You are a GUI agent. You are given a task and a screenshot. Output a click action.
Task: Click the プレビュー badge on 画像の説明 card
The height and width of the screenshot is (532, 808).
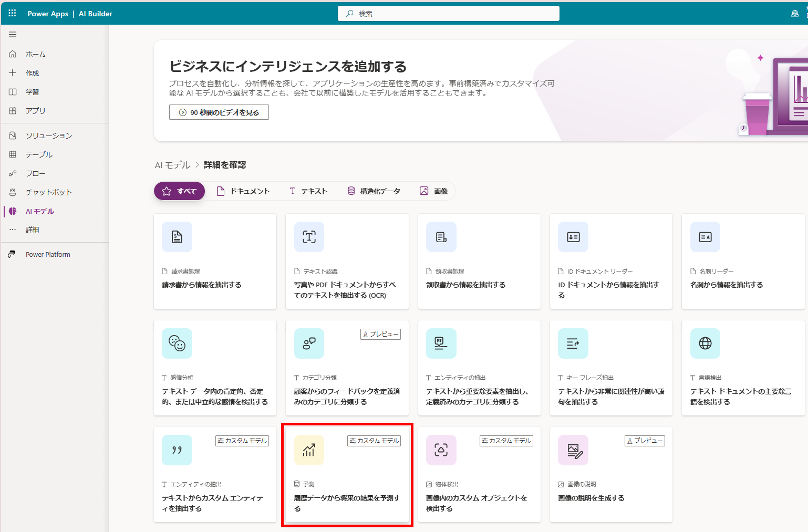tap(645, 441)
